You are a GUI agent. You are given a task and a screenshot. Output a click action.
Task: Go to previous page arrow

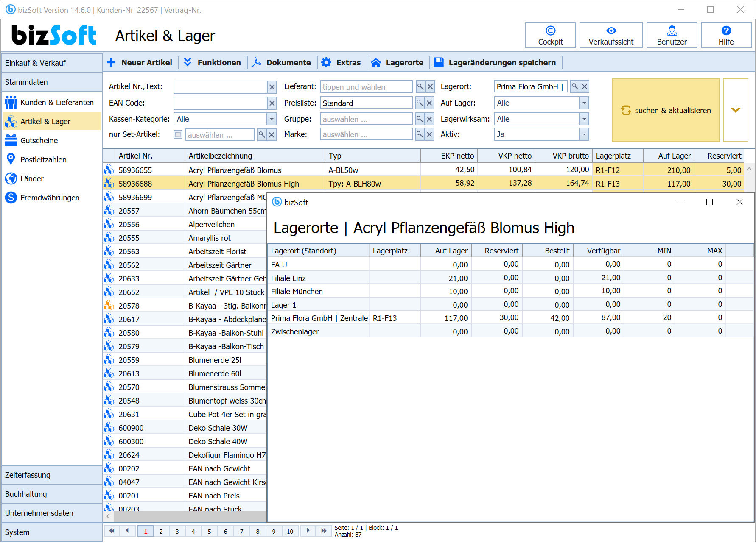[127, 531]
